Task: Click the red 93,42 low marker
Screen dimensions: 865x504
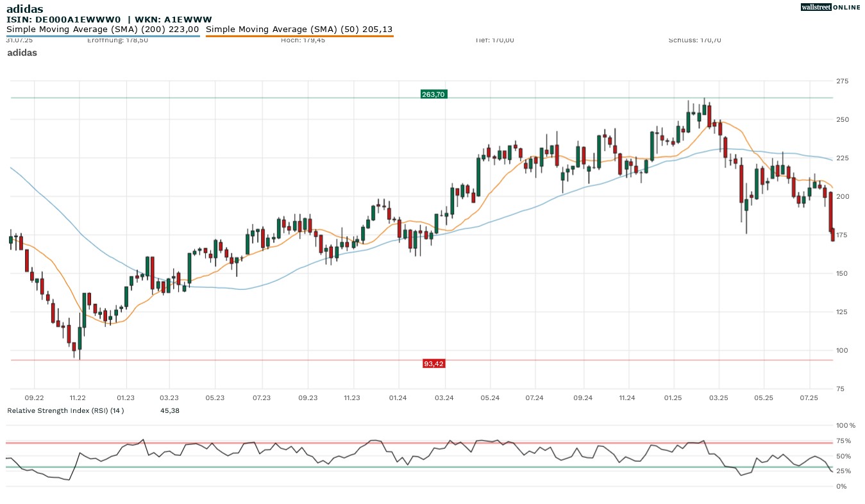Action: (434, 364)
